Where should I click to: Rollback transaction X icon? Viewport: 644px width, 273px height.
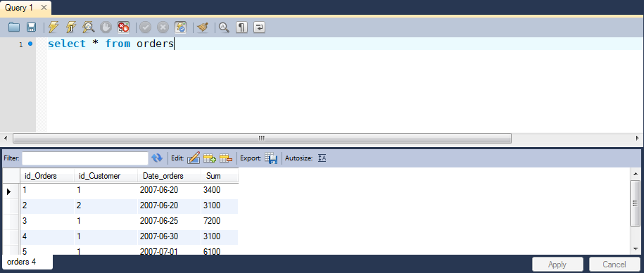(x=163, y=27)
